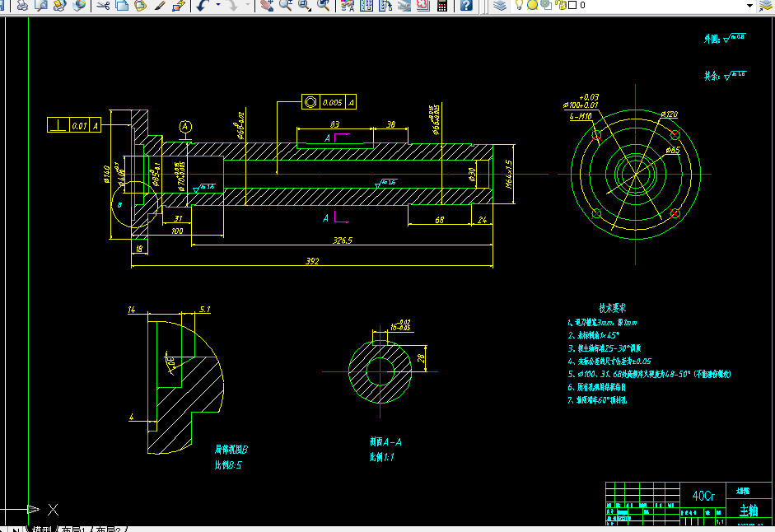The width and height of the screenshot is (775, 532).
Task: Switch to the 布局1 layout tab
Action: point(72,530)
